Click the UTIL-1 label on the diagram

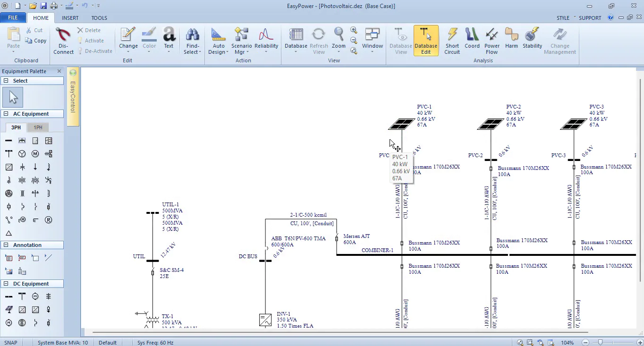point(170,205)
